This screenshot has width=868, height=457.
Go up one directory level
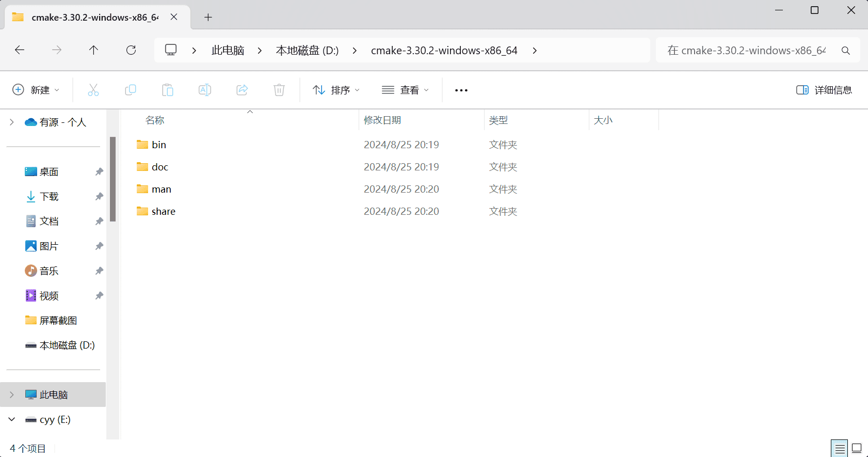pyautogui.click(x=93, y=50)
